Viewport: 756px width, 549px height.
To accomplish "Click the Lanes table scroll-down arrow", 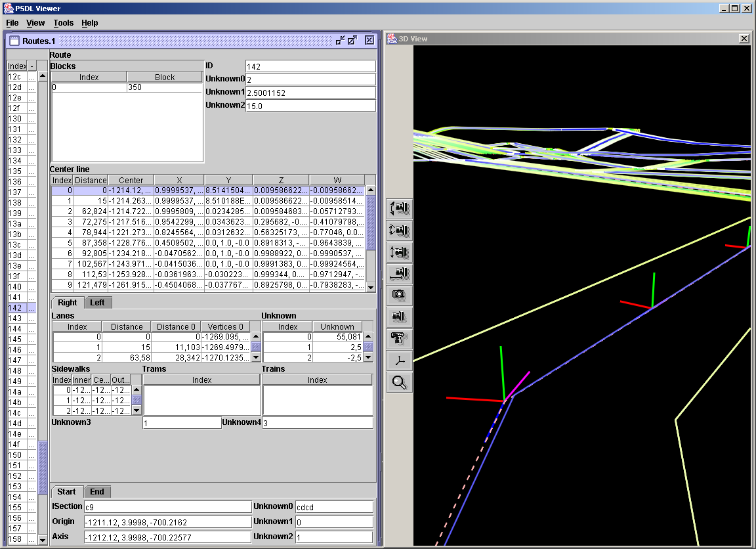I will tap(256, 357).
